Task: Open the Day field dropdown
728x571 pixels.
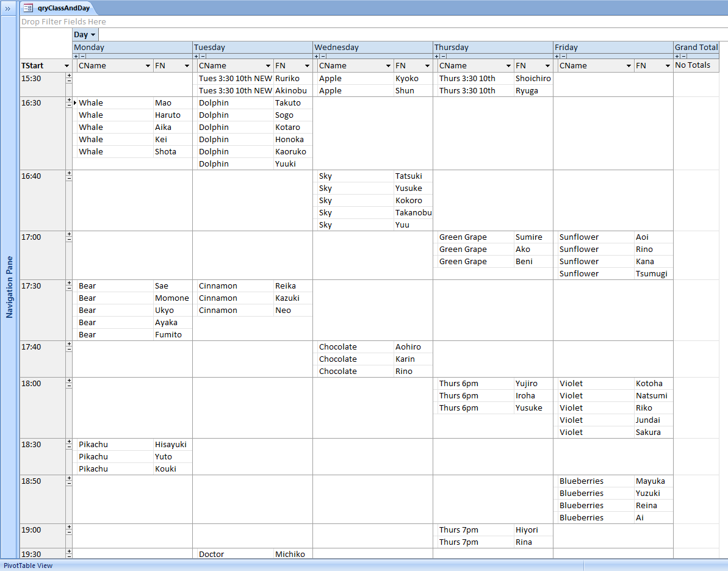Action: (x=93, y=35)
